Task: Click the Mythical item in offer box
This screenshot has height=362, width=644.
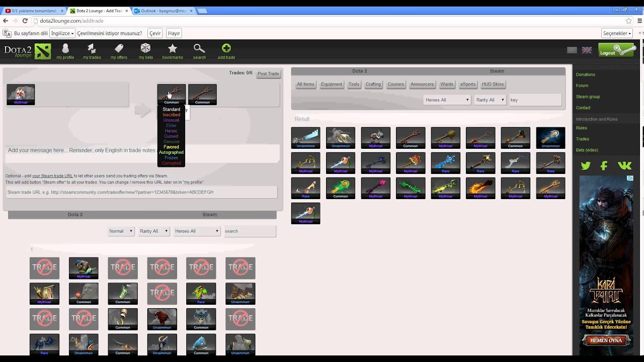Action: pyautogui.click(x=21, y=95)
